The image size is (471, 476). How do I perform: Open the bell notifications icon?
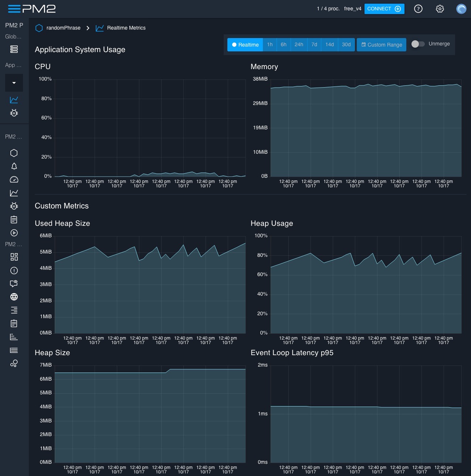pyautogui.click(x=14, y=166)
